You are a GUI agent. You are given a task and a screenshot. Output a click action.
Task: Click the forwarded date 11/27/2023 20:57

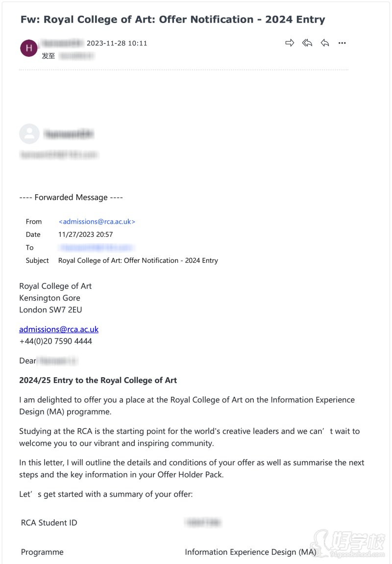(85, 234)
